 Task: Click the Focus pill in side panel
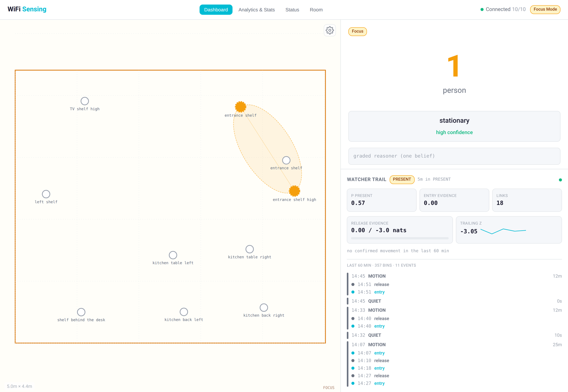(358, 31)
